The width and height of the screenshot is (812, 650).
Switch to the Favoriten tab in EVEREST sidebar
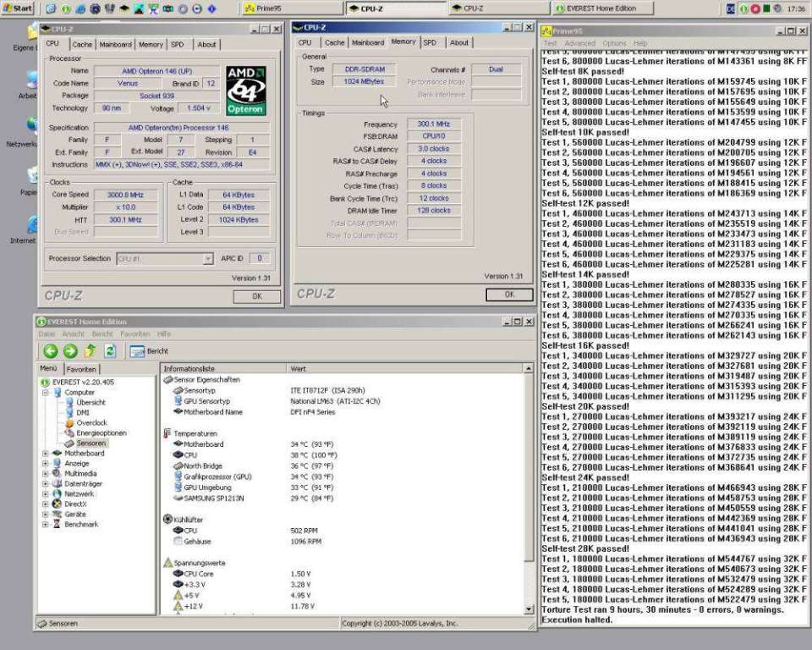81,369
